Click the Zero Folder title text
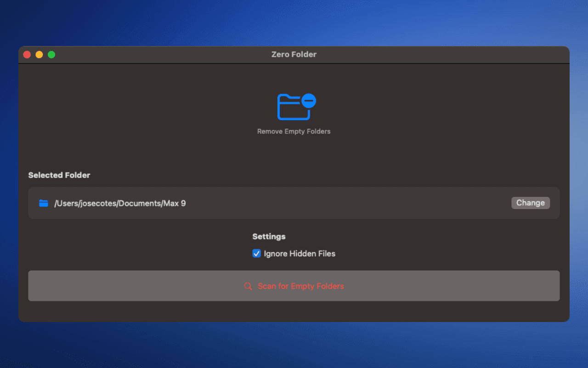This screenshot has height=368, width=588. click(x=294, y=54)
